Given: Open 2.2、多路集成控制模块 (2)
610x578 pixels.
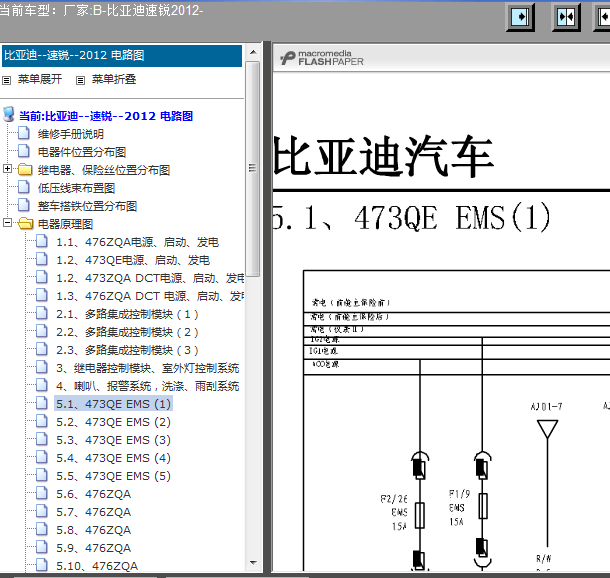Looking at the screenshot, I should [x=127, y=332].
